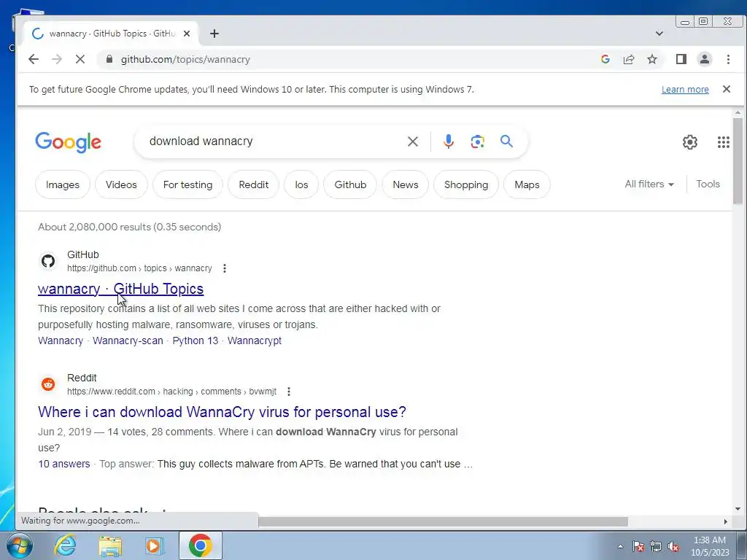
Task: Click the browser forward arrow
Action: [x=57, y=59]
